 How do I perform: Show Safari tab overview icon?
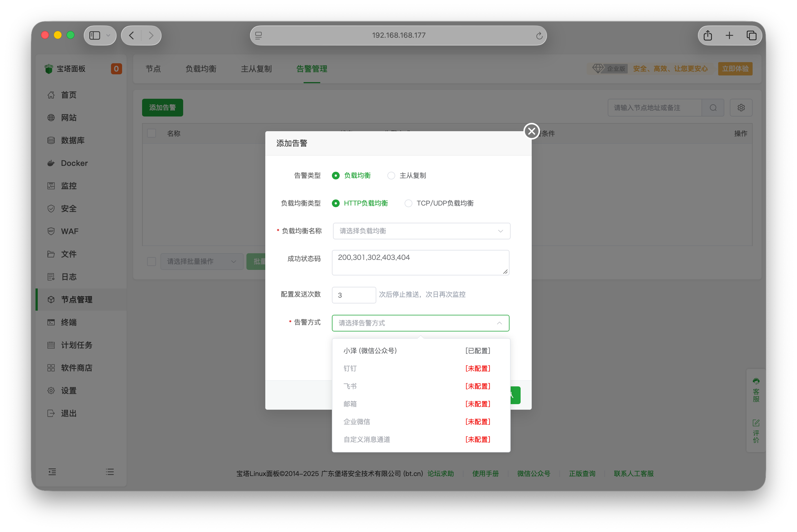click(751, 35)
